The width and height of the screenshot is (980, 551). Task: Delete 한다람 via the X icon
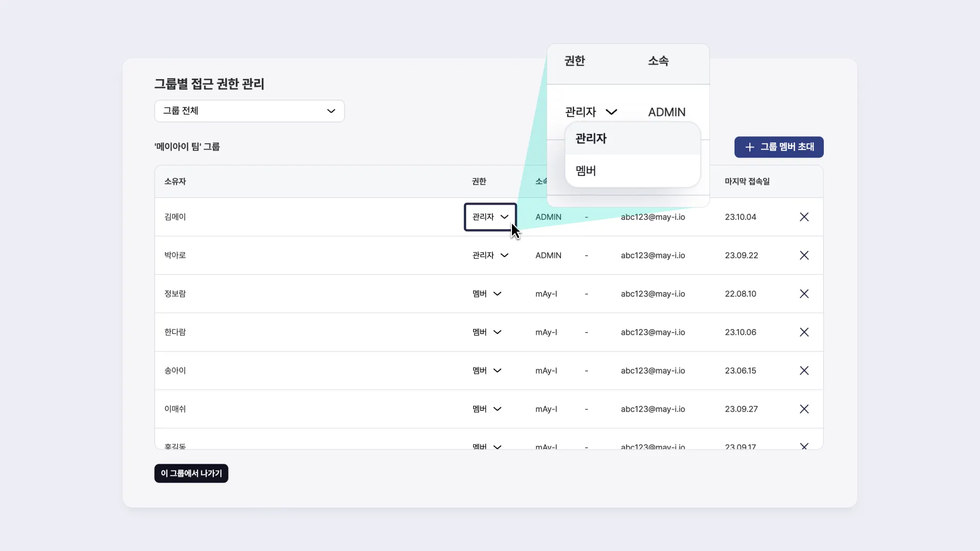point(804,332)
